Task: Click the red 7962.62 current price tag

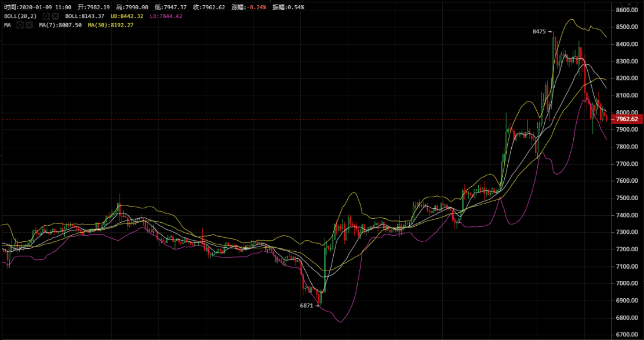Action: coord(627,119)
